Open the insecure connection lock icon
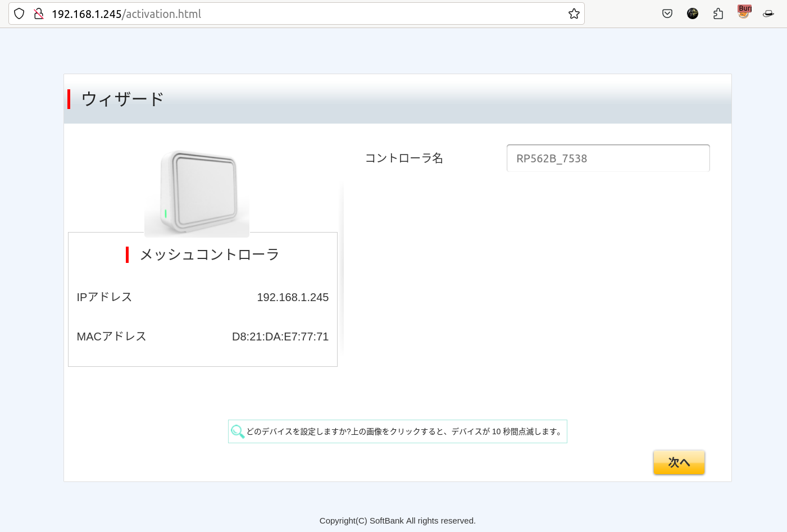Viewport: 787px width, 532px height. point(39,14)
